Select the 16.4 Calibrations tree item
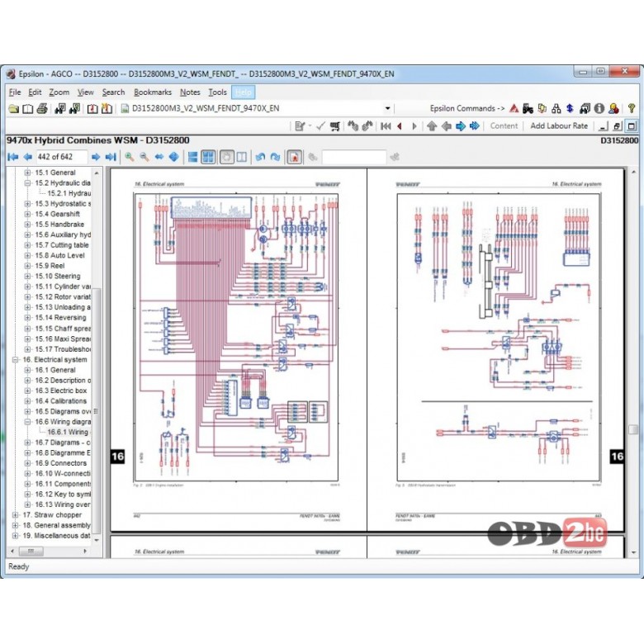This screenshot has height=644, width=644. click(61, 401)
